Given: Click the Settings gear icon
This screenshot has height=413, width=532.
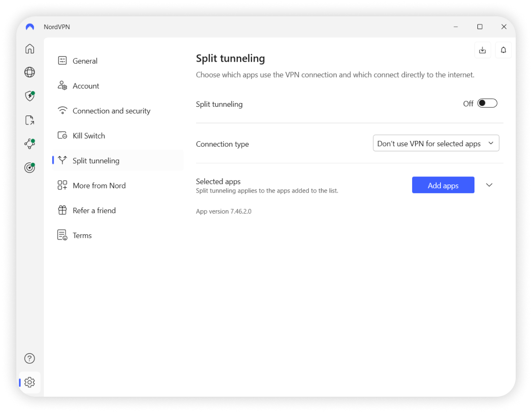Looking at the screenshot, I should 30,382.
